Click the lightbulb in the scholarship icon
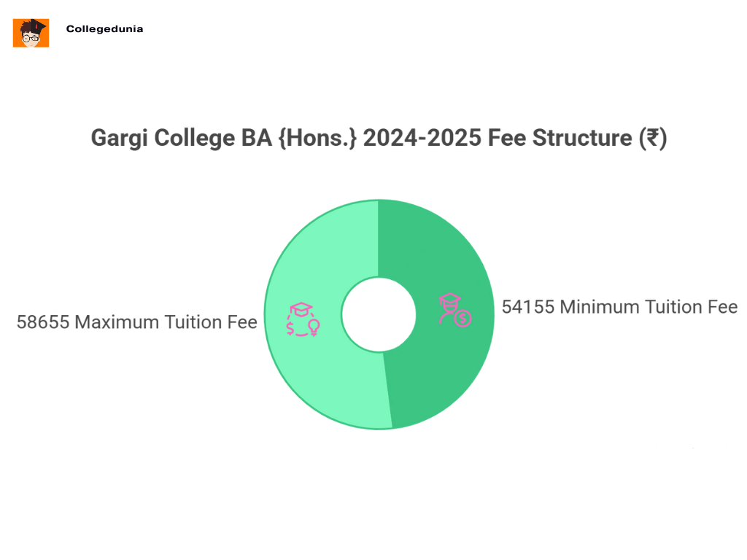 [x=314, y=327]
